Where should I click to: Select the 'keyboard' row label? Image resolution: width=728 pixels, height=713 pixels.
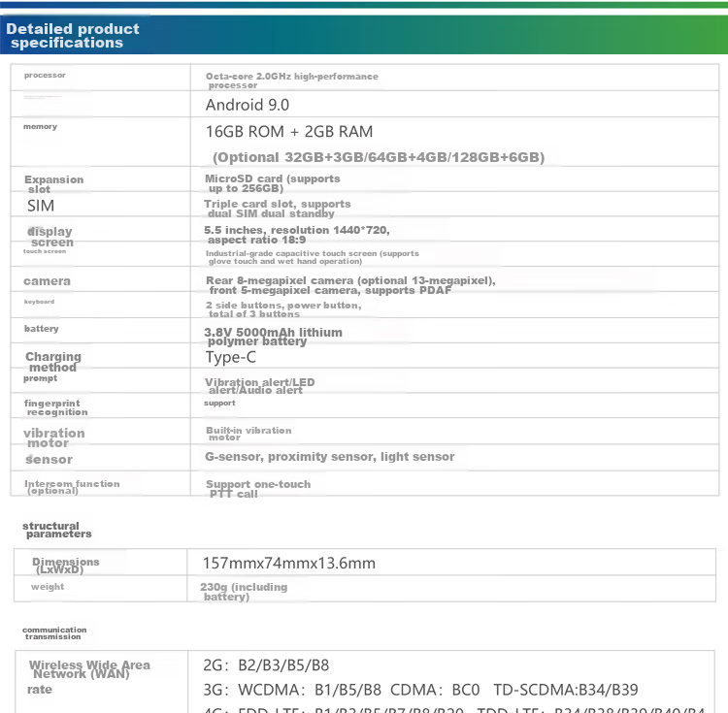click(39, 302)
